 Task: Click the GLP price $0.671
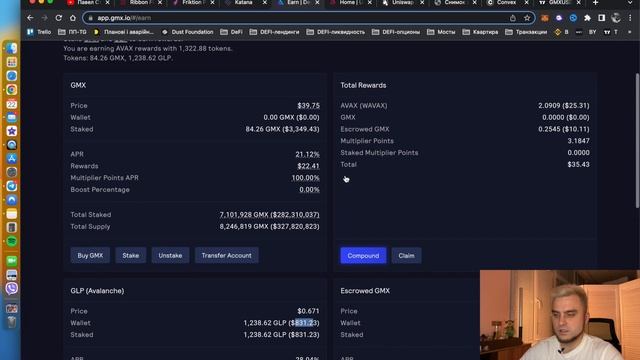point(309,311)
